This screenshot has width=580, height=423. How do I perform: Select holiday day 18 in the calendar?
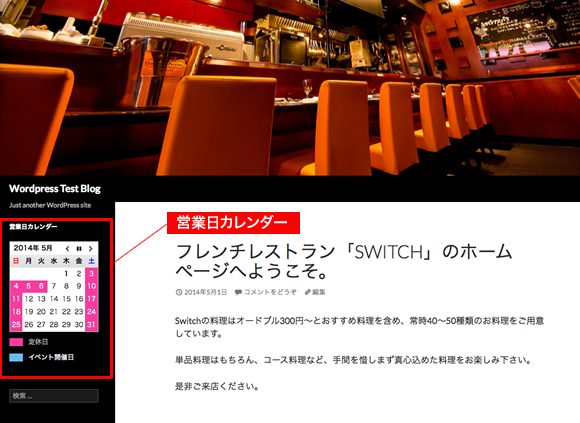(16, 312)
